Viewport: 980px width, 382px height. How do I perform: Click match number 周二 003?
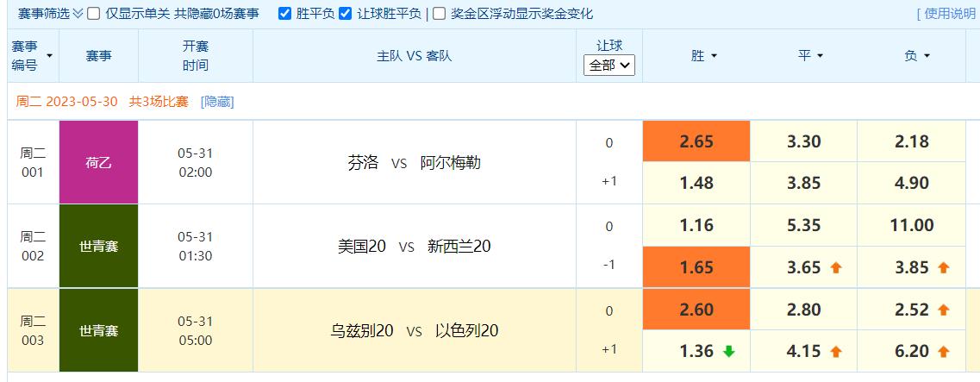tap(33, 331)
